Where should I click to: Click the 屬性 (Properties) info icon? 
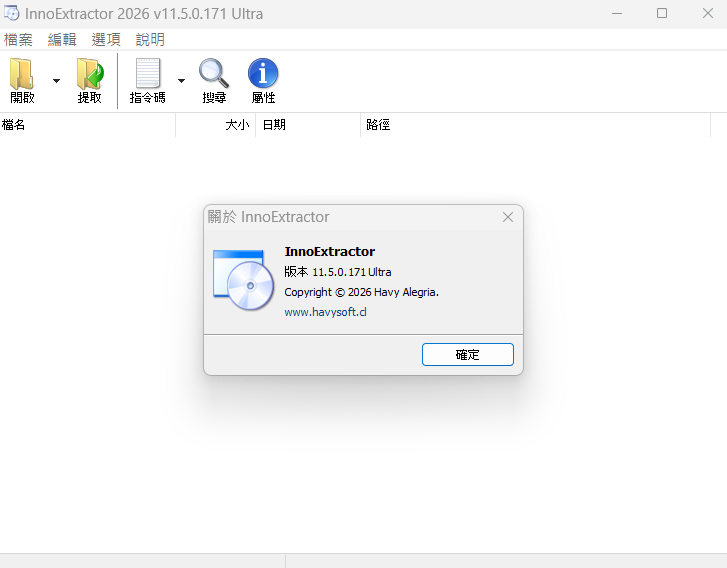pos(263,74)
